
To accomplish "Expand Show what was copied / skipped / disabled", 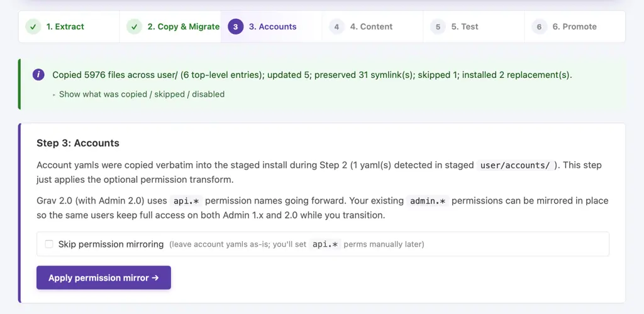I will [139, 94].
